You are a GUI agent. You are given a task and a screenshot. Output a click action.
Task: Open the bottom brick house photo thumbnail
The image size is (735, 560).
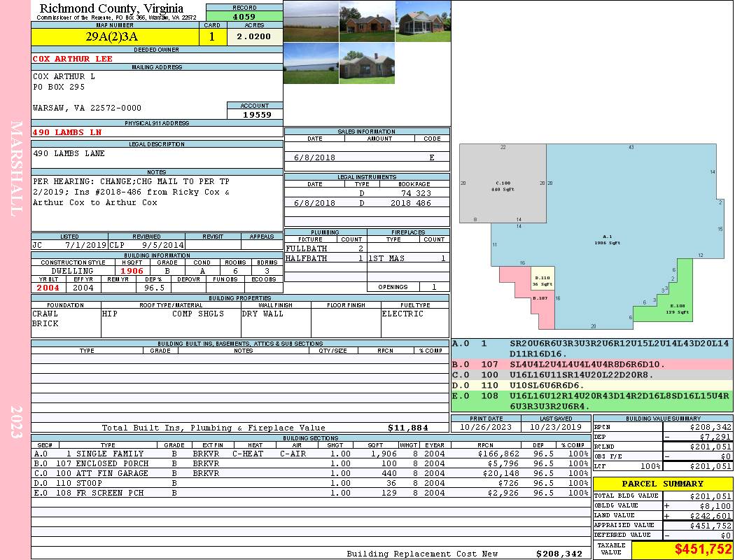point(367,63)
